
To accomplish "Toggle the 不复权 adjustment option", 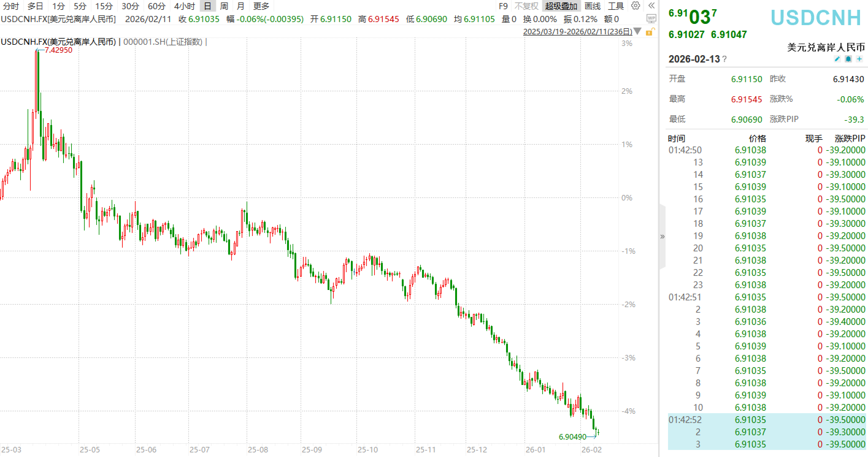I will point(526,6).
